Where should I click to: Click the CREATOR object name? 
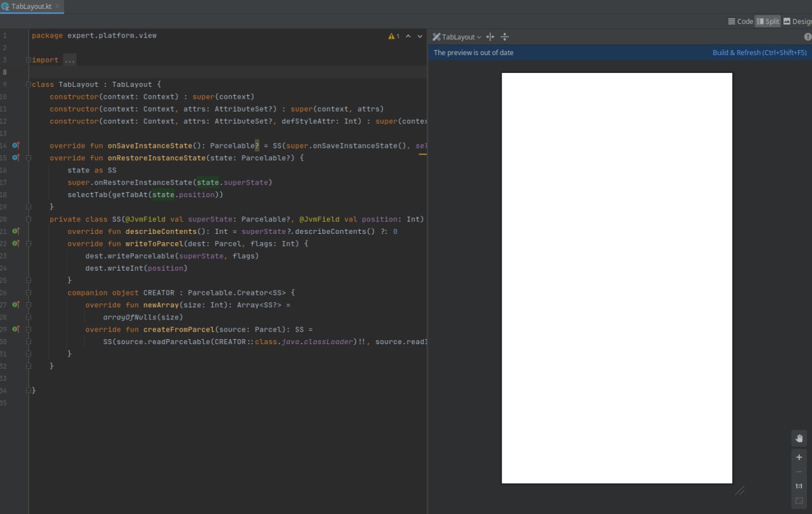click(159, 293)
